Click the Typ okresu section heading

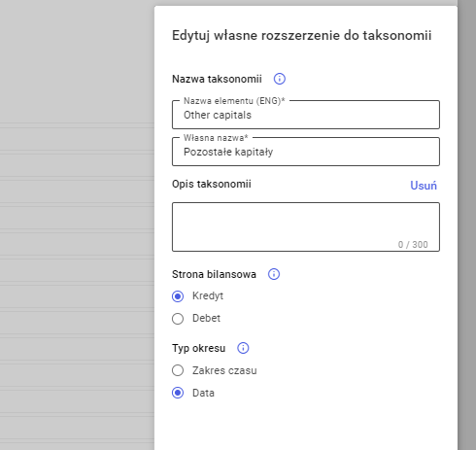click(x=198, y=348)
